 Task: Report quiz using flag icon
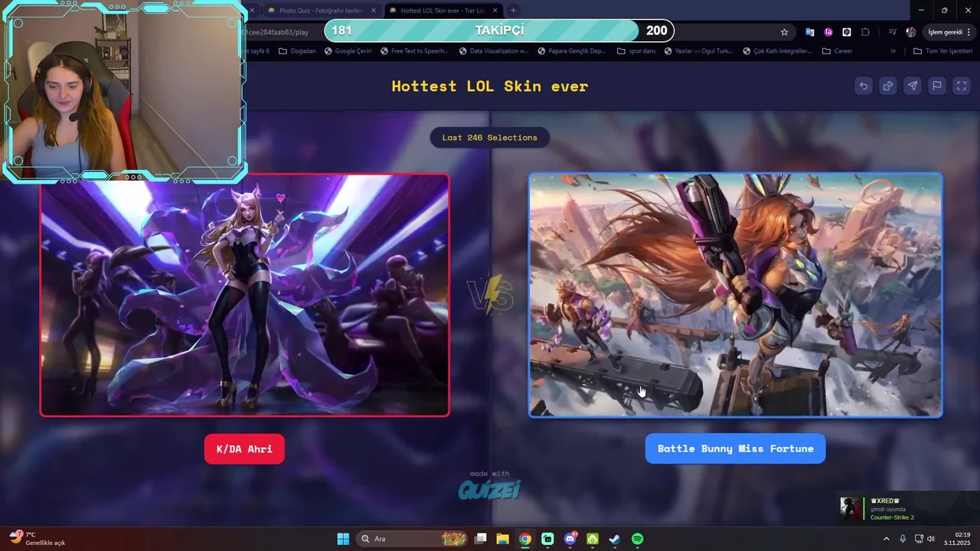937,86
